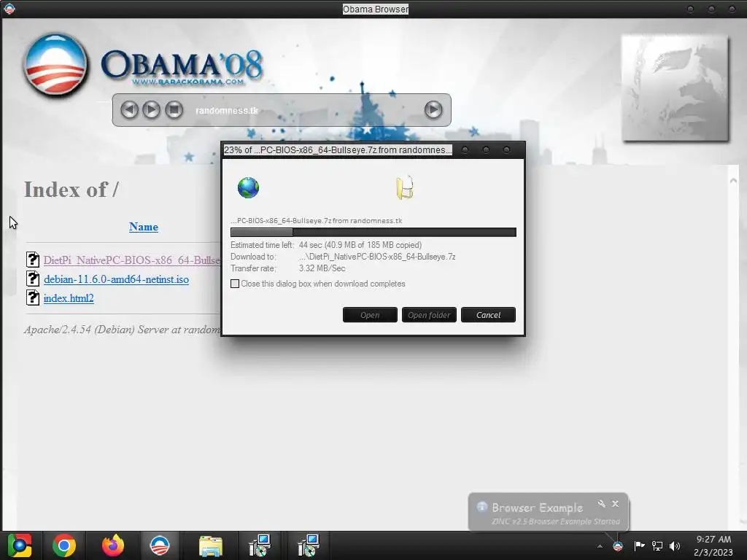Click the Obama icon in title bar corner

[x=9, y=9]
